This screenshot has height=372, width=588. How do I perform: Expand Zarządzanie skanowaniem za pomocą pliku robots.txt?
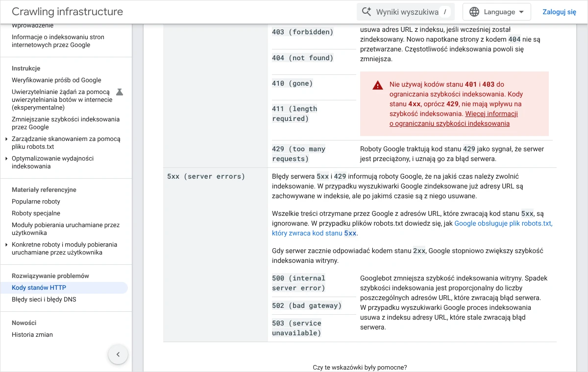coord(6,139)
